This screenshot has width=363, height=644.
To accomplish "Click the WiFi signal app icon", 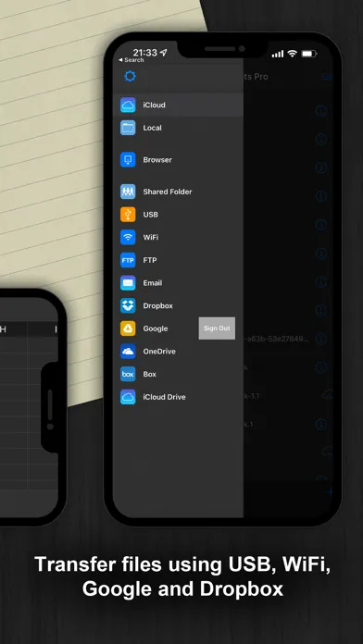I will click(128, 237).
